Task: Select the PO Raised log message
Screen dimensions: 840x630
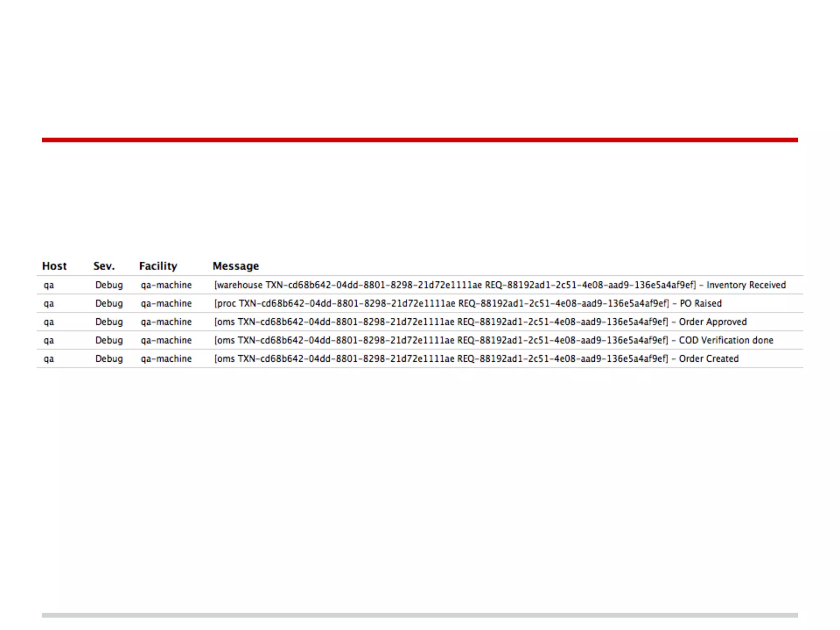Action: pyautogui.click(x=468, y=304)
